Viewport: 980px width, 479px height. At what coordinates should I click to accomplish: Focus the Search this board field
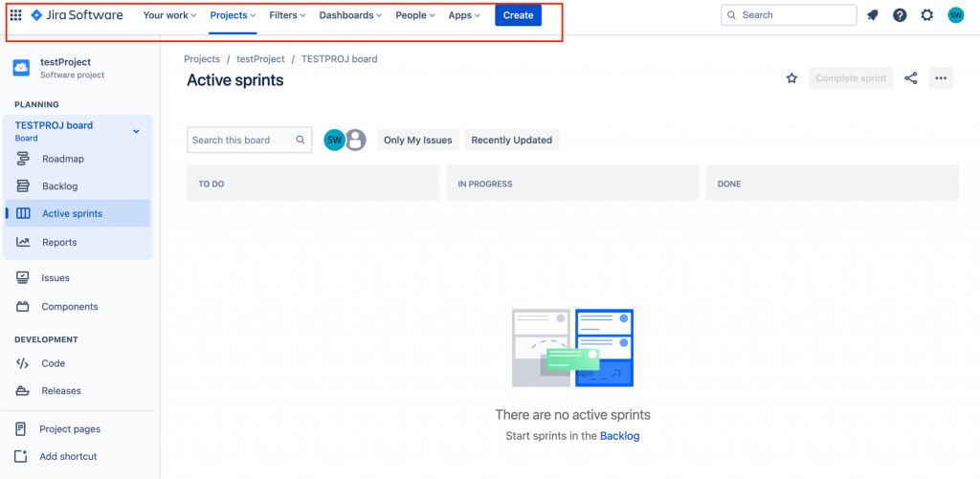click(x=250, y=140)
